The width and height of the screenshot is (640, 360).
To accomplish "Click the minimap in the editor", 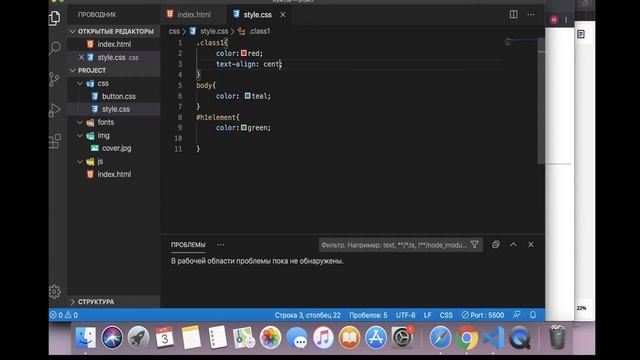I will [x=520, y=42].
